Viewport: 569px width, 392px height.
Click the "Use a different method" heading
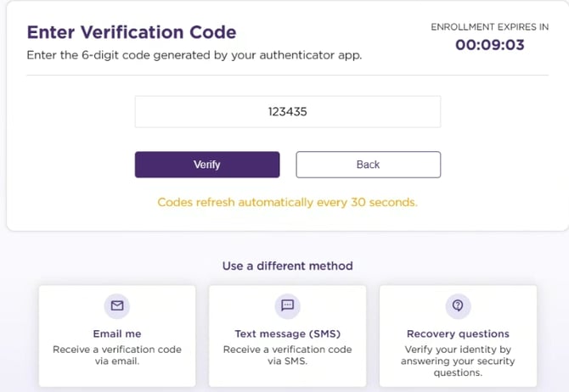(287, 266)
